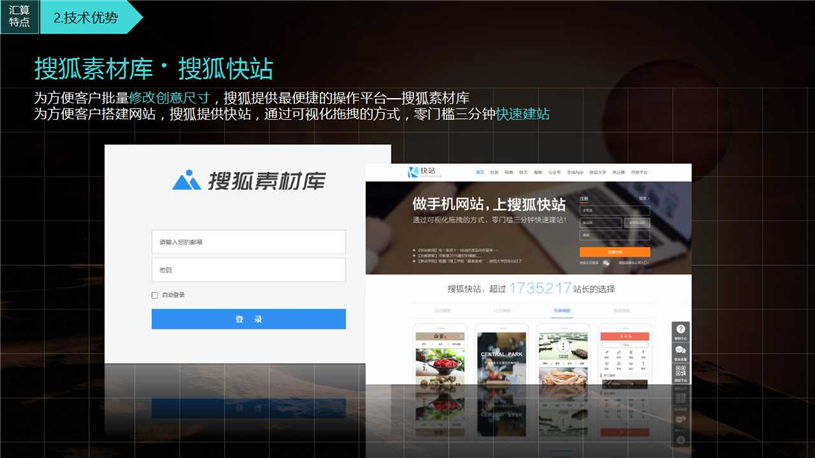Focus the 密码 password field in 搜狐素材库 login

(x=248, y=270)
